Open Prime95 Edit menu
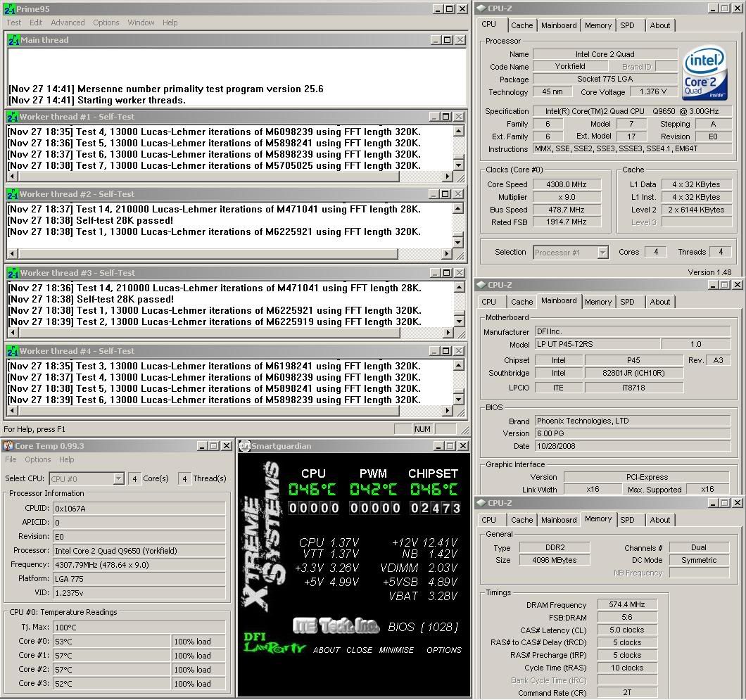The width and height of the screenshot is (746, 700). pos(36,23)
